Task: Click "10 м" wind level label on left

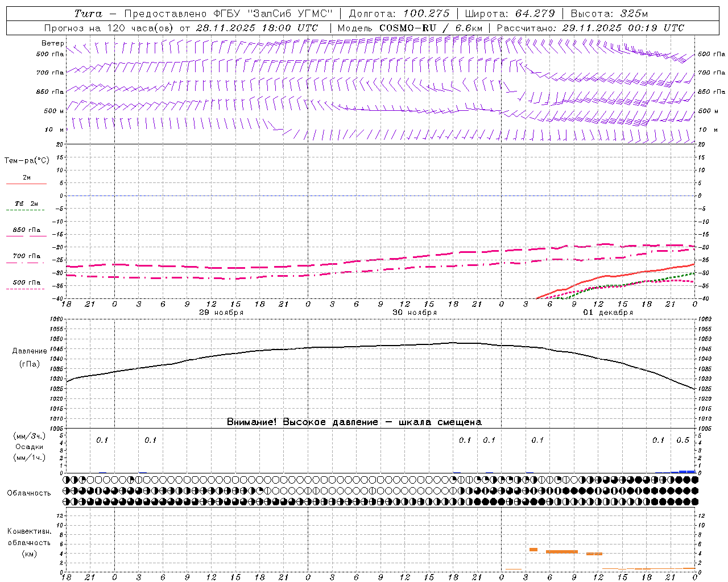Action: 55,130
